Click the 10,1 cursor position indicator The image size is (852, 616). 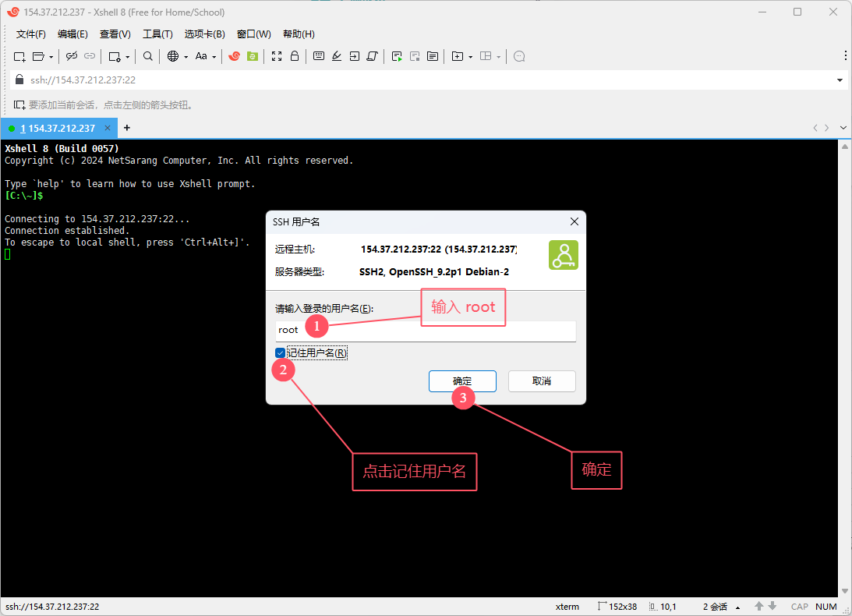click(x=663, y=607)
